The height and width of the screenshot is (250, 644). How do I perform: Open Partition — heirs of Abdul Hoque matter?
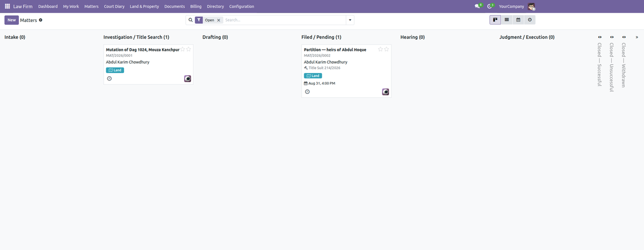pyautogui.click(x=335, y=50)
